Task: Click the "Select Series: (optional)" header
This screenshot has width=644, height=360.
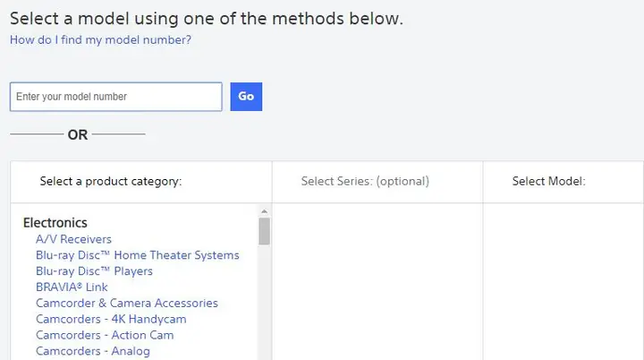Action: [365, 181]
